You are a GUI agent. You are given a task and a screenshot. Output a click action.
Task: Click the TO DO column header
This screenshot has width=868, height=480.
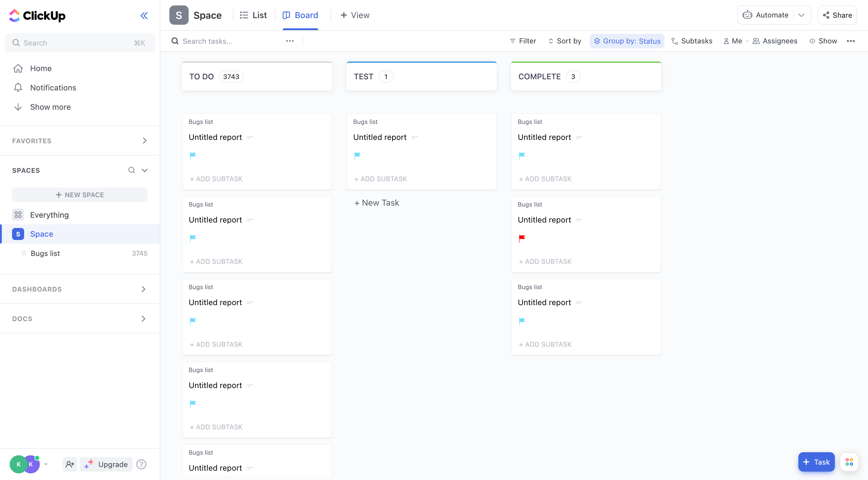coord(257,77)
